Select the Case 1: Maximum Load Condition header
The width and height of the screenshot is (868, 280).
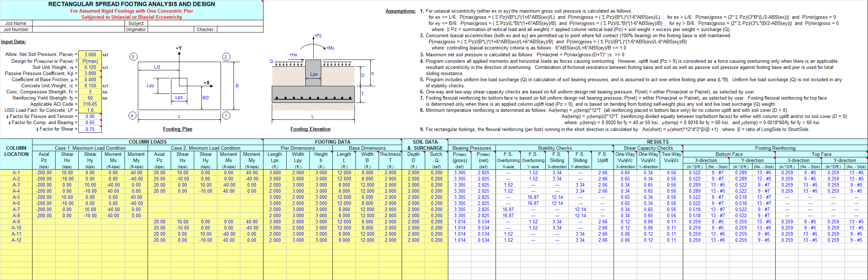point(90,148)
